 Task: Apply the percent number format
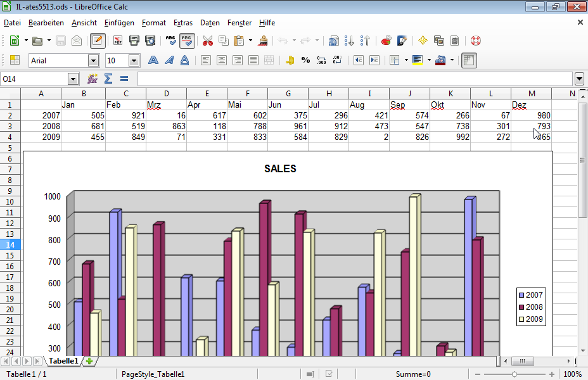pyautogui.click(x=305, y=60)
